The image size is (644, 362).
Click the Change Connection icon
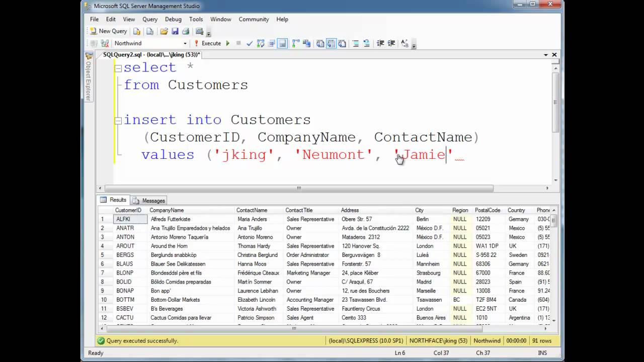(105, 43)
